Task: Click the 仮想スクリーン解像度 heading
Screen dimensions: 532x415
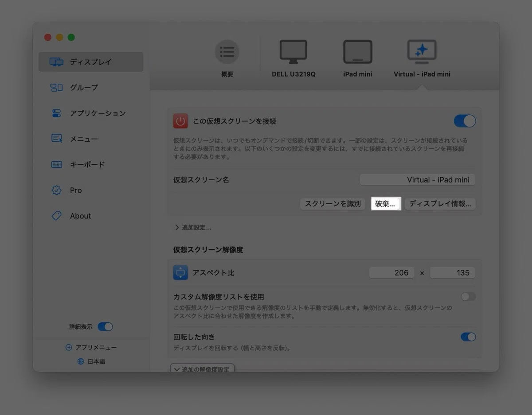Action: click(x=208, y=250)
